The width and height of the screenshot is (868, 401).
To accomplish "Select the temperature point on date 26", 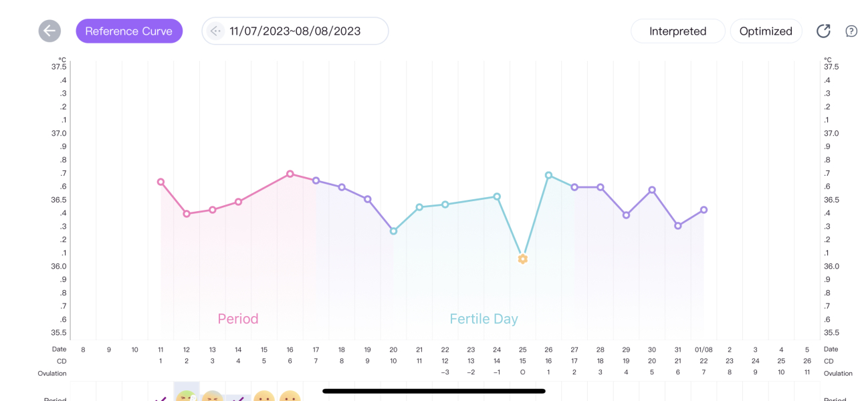I will (548, 175).
